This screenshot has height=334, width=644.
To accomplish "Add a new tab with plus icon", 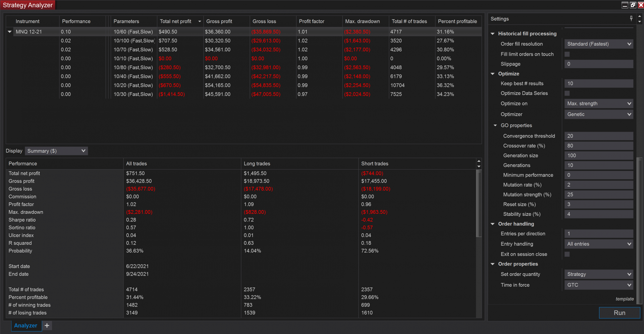I will [x=47, y=326].
